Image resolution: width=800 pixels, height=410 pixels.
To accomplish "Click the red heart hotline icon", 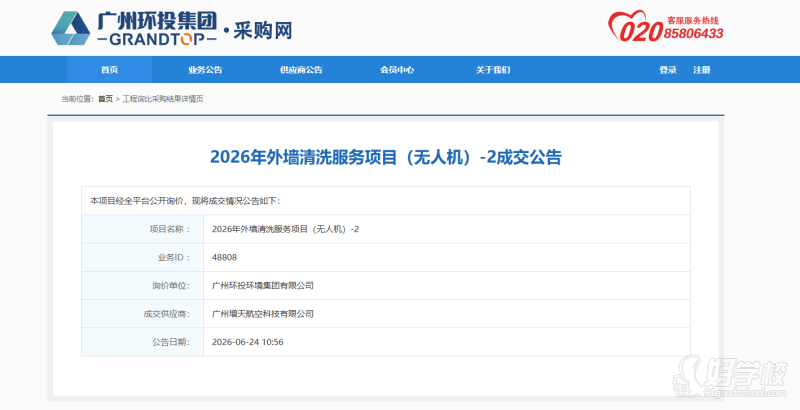I will (x=635, y=27).
